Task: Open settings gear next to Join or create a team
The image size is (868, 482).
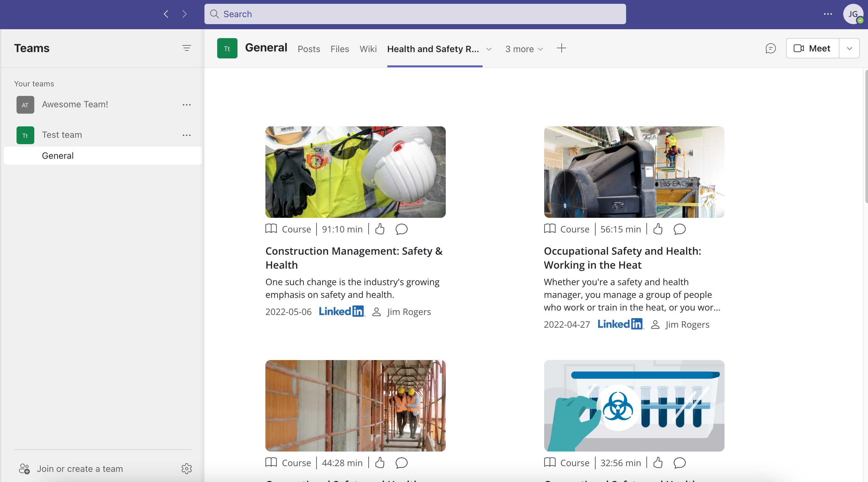Action: coord(186,468)
